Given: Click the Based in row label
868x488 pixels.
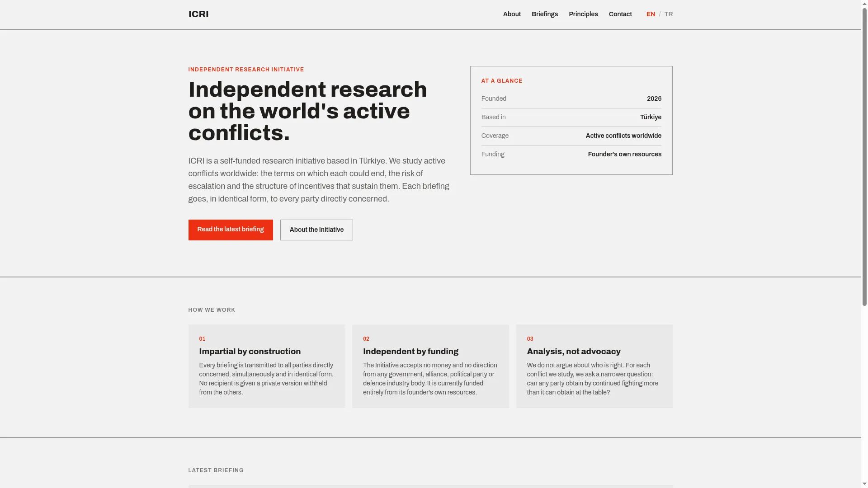Looking at the screenshot, I should (494, 117).
